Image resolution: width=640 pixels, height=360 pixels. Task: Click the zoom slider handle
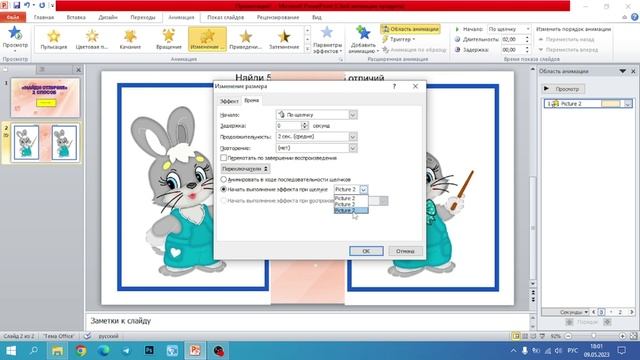(594, 336)
